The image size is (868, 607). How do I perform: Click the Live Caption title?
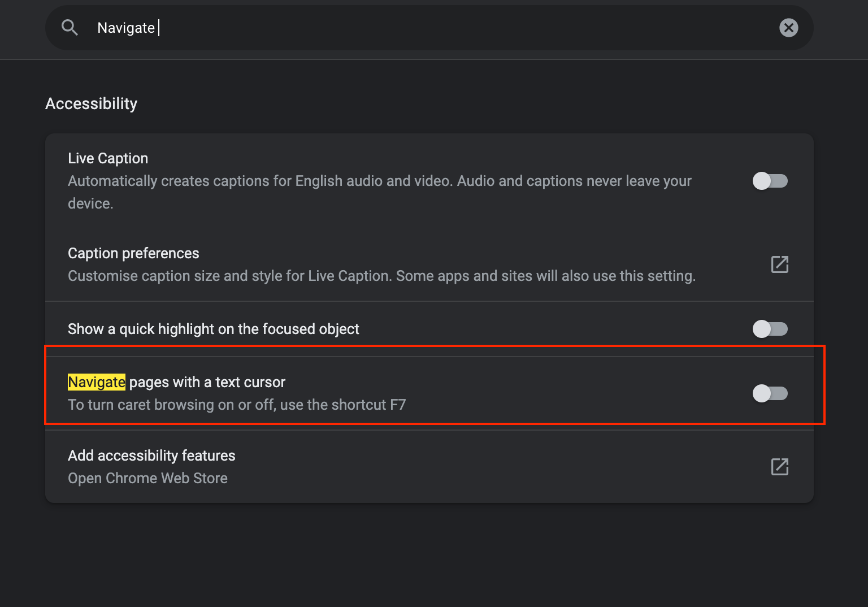pyautogui.click(x=108, y=158)
